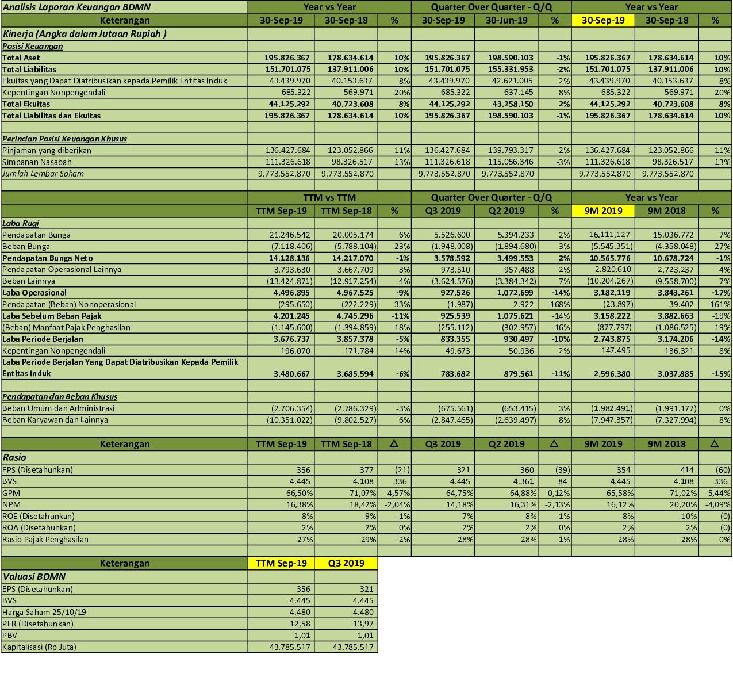The width and height of the screenshot is (733, 700).
Task: Click the 'Perincian Posisi Keuangan Khusus' heading
Action: (x=64, y=139)
